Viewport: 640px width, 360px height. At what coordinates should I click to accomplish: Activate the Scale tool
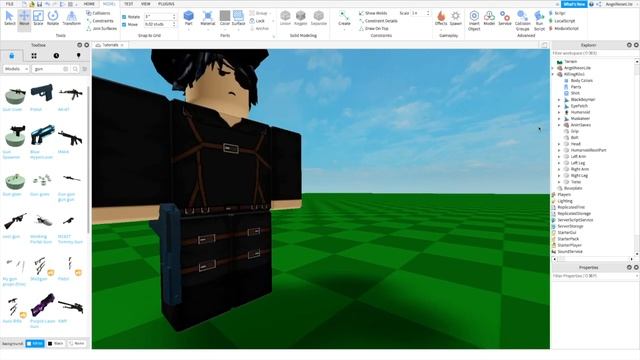(x=38, y=18)
